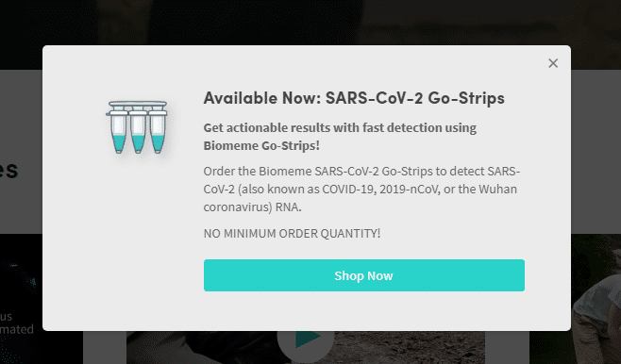This screenshot has width=621, height=364.
Task: Click the dimmed "mated" text at bottom left
Action: click(17, 329)
